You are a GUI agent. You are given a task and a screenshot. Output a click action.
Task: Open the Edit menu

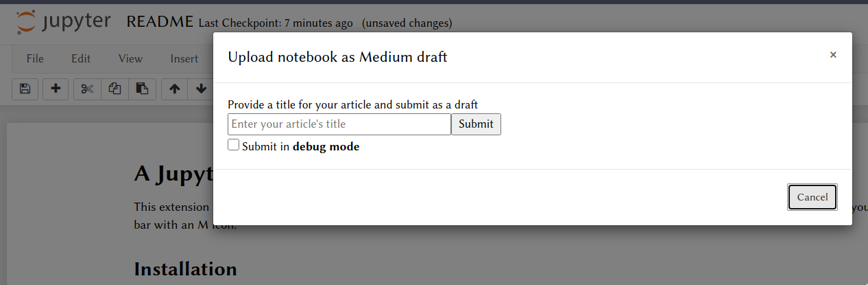81,59
